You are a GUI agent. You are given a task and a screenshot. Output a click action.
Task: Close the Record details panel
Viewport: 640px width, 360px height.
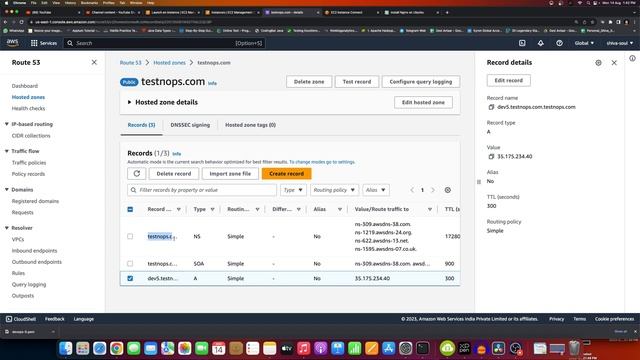pos(614,62)
